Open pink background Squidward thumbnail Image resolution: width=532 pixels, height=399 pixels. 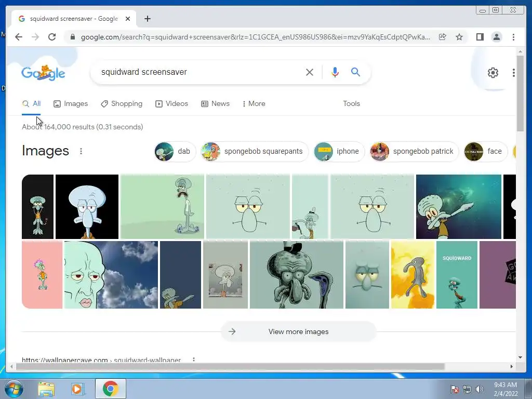click(x=42, y=275)
